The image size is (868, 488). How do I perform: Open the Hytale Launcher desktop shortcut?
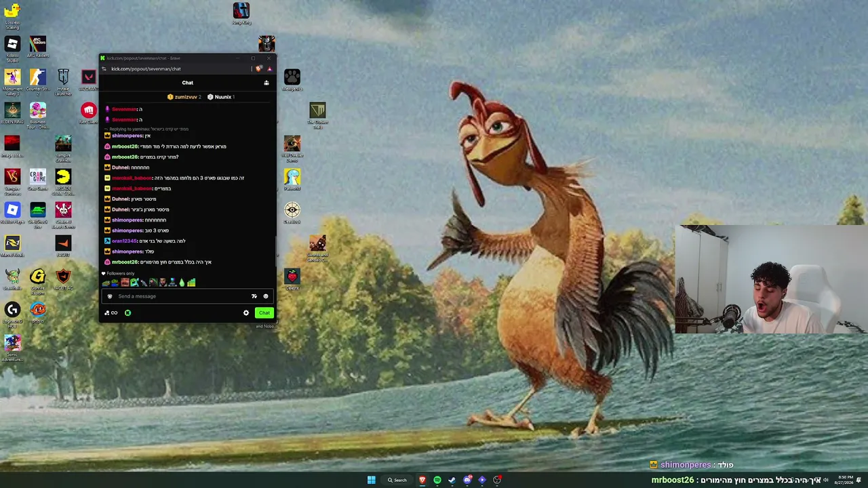point(63,82)
